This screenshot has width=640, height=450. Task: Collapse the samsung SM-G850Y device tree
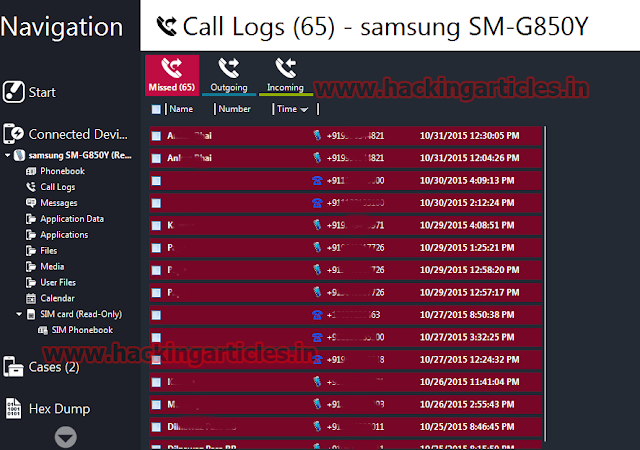pos(7,155)
